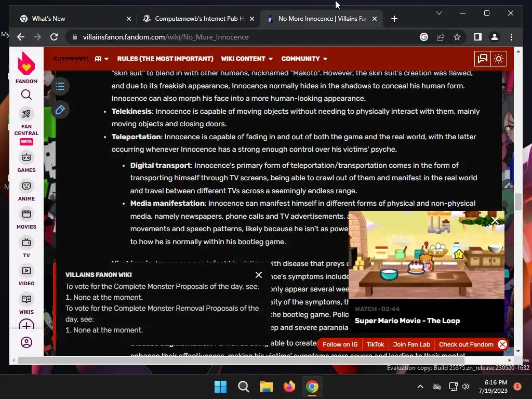The image size is (532, 399).
Task: Open the Fandom sidebar search icon
Action: 26,95
